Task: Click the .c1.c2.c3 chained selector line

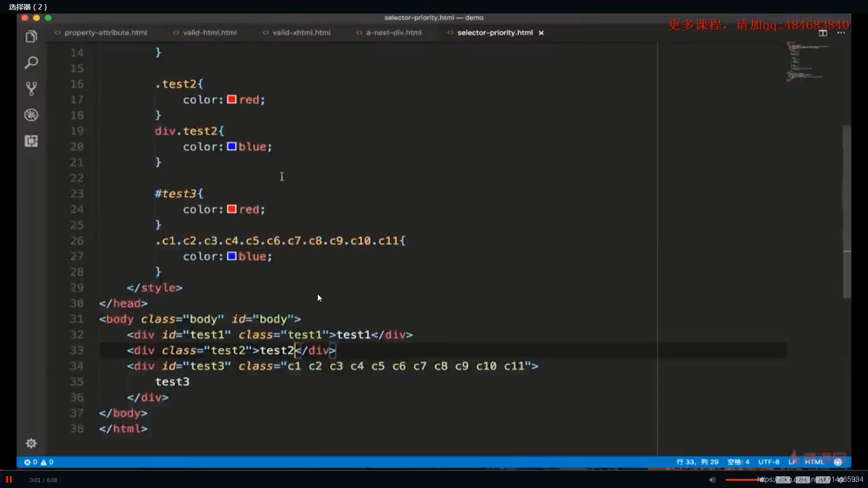Action: (x=280, y=241)
